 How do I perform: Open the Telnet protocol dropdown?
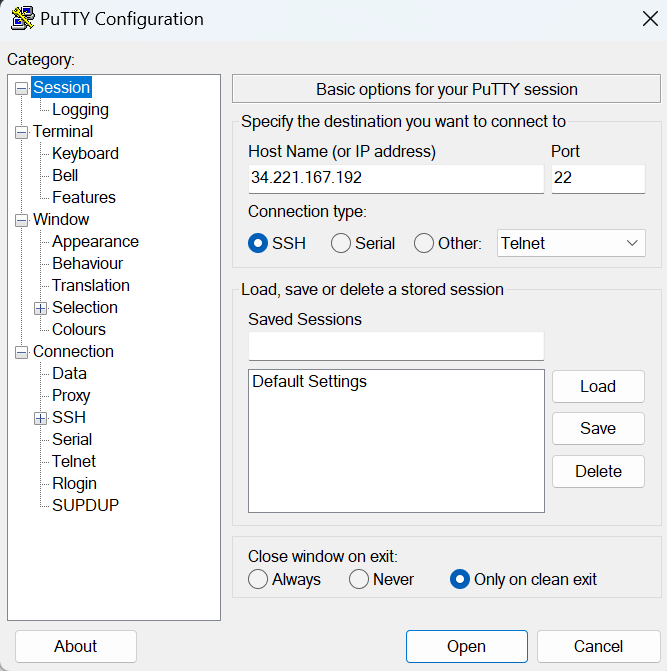571,243
